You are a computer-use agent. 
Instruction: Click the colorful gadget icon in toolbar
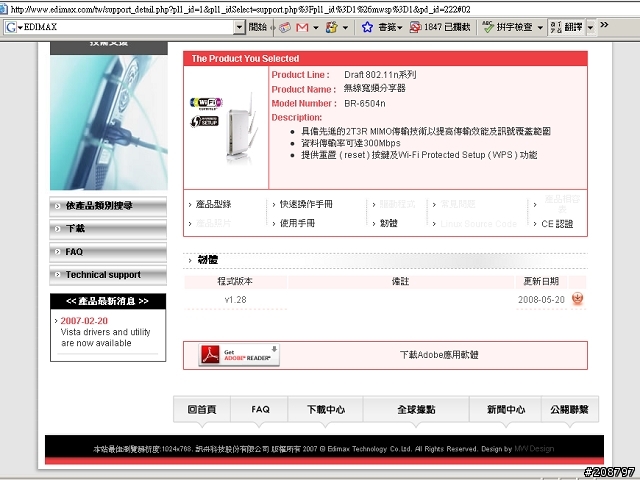[331, 27]
